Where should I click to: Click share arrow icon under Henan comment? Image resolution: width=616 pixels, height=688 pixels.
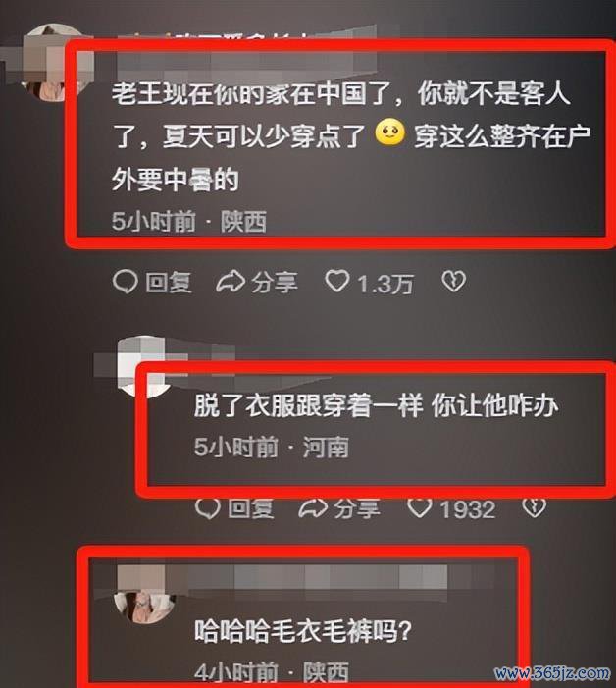pyautogui.click(x=313, y=508)
